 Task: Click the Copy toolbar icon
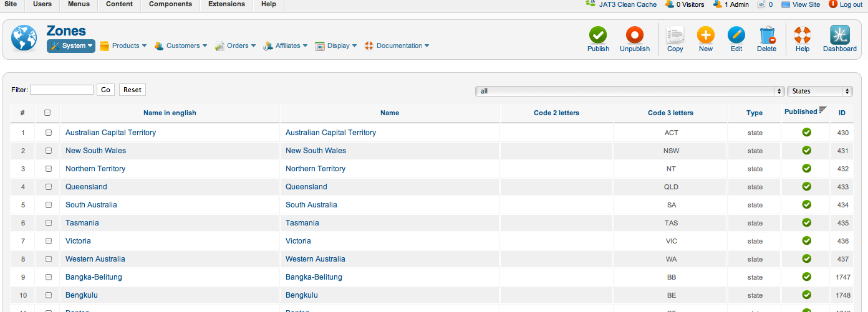[675, 35]
